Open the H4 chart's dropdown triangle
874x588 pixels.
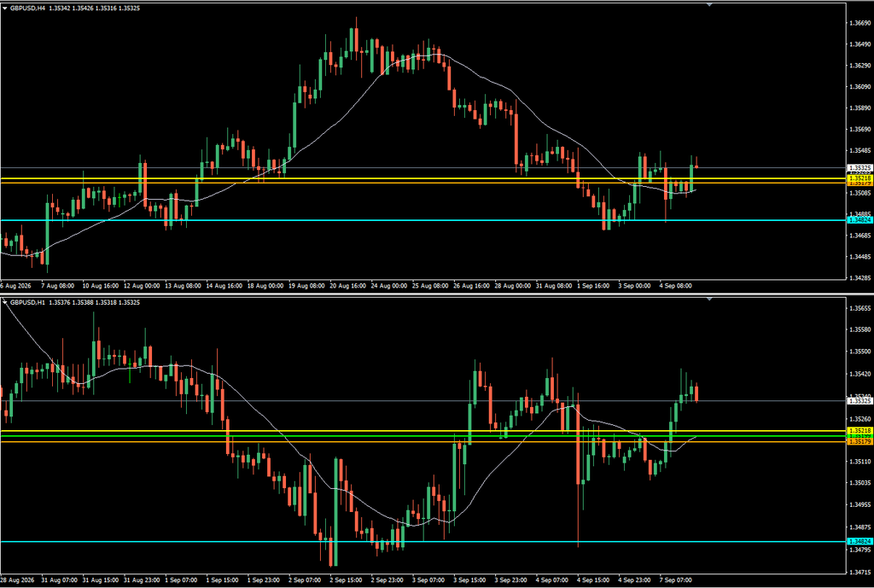point(5,9)
